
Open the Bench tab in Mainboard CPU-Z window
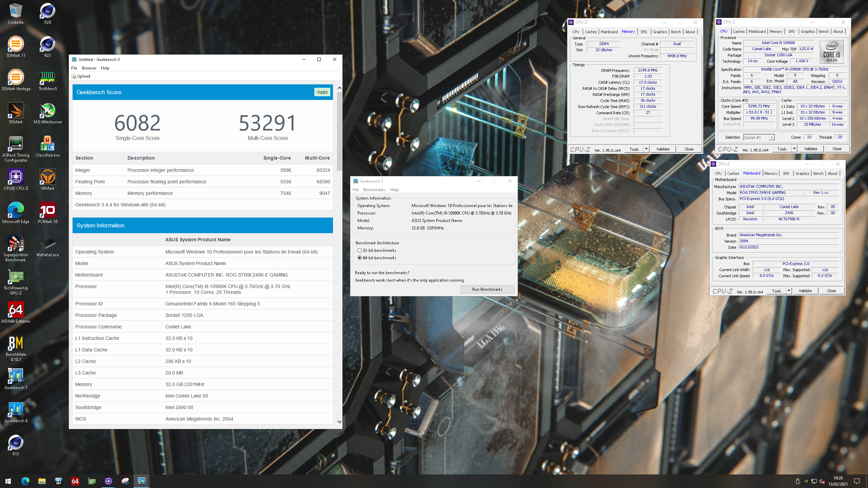pos(818,174)
